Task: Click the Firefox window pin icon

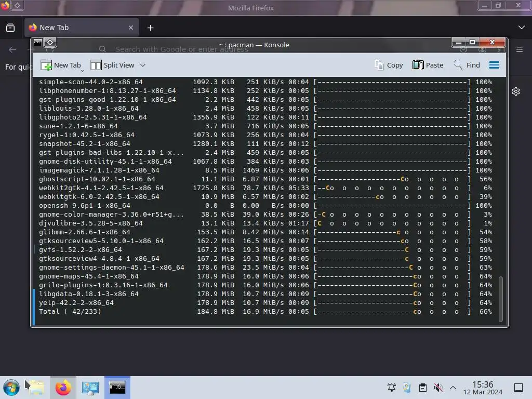Action: (17, 5)
